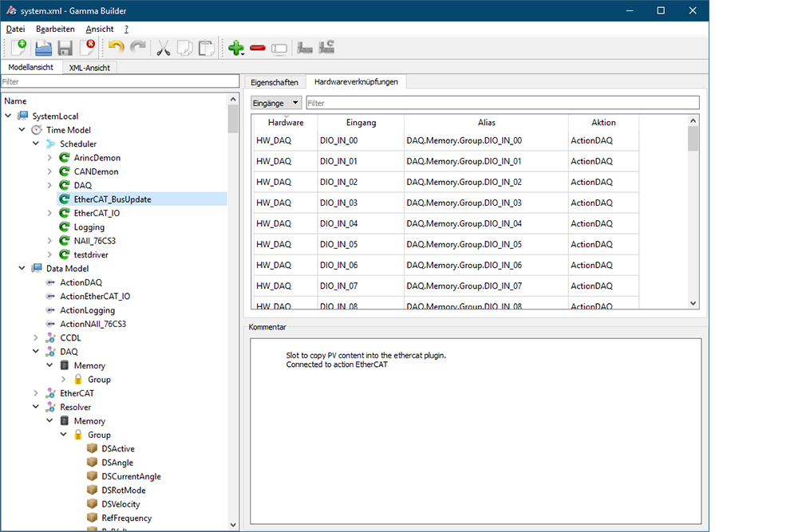Click the paste clipboard icon

coord(206,48)
